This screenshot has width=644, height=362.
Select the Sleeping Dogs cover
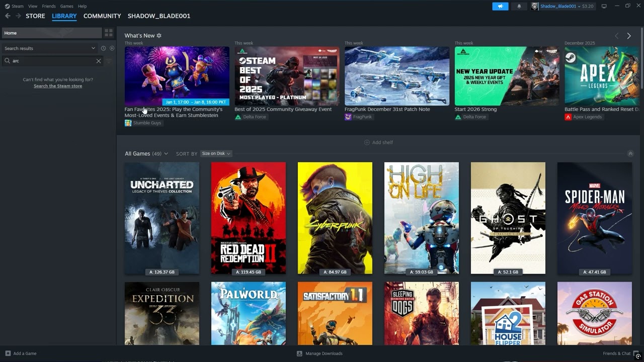tap(422, 313)
